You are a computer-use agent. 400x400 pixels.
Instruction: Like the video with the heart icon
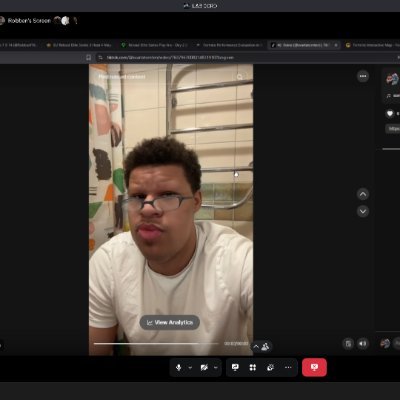click(390, 114)
